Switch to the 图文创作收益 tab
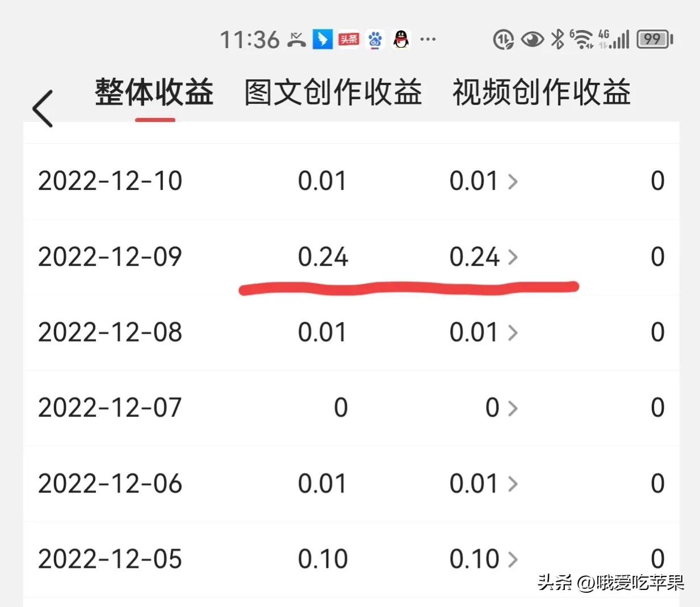Image resolution: width=700 pixels, height=607 pixels. coord(332,92)
